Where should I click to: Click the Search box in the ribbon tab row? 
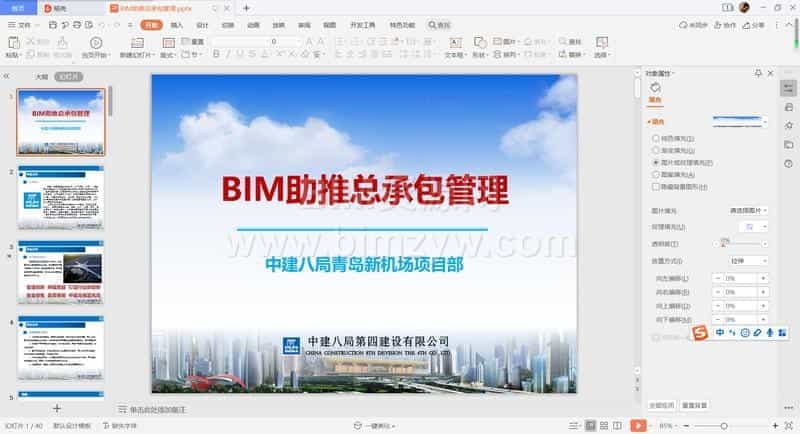440,24
